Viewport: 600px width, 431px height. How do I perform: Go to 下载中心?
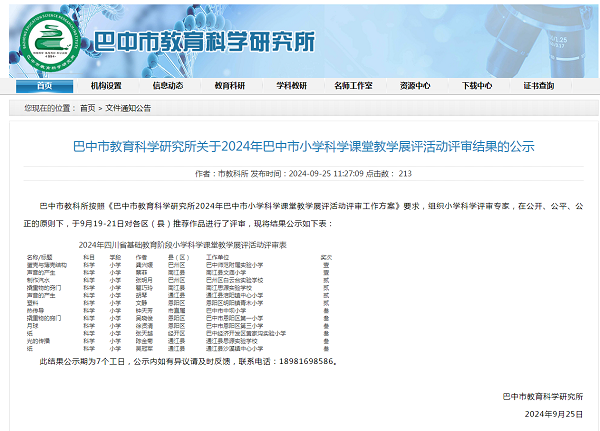tap(477, 86)
